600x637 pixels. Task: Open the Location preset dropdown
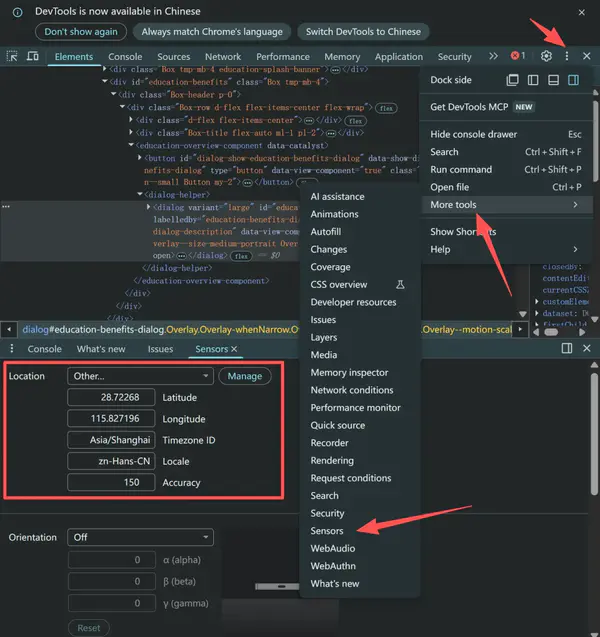140,376
